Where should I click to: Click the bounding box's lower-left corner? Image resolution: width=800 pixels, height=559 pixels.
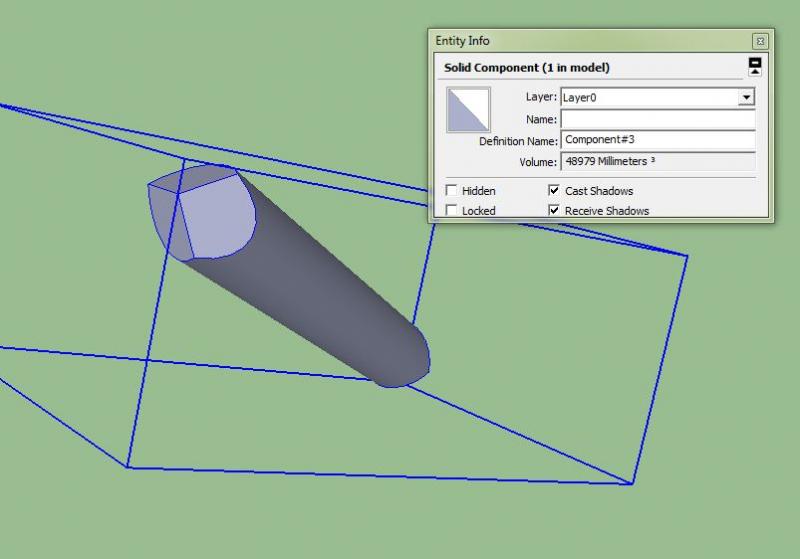[128, 466]
